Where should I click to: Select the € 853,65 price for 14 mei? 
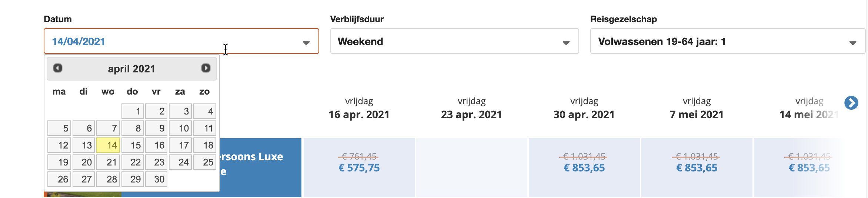[809, 168]
